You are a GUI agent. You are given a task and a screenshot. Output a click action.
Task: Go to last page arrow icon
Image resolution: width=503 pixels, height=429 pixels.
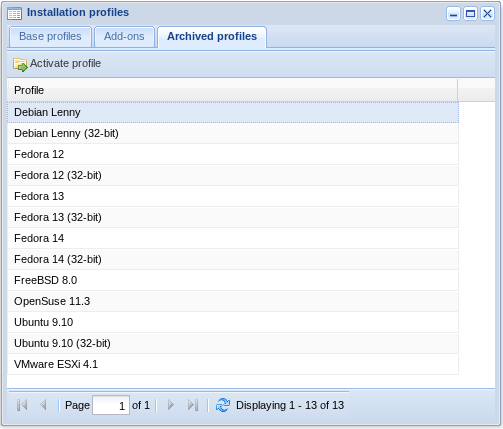point(193,405)
